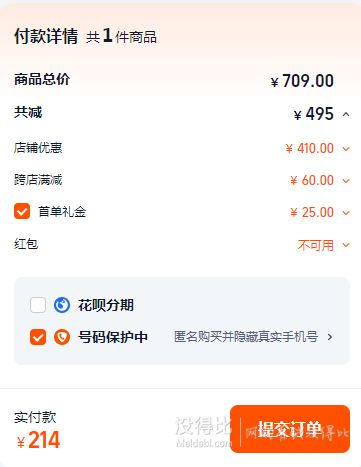Click the 店铺优惠 row label
Viewport: 361px width, 467px height.
tap(38, 148)
